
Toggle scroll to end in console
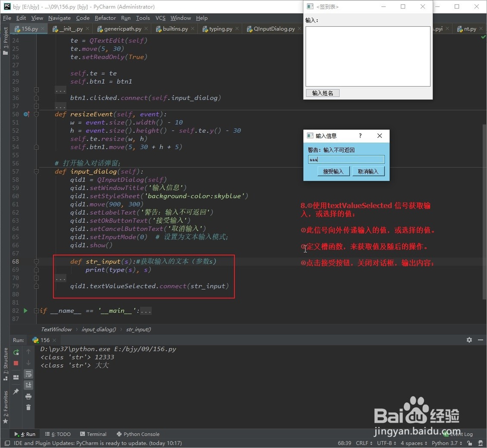(x=29, y=385)
